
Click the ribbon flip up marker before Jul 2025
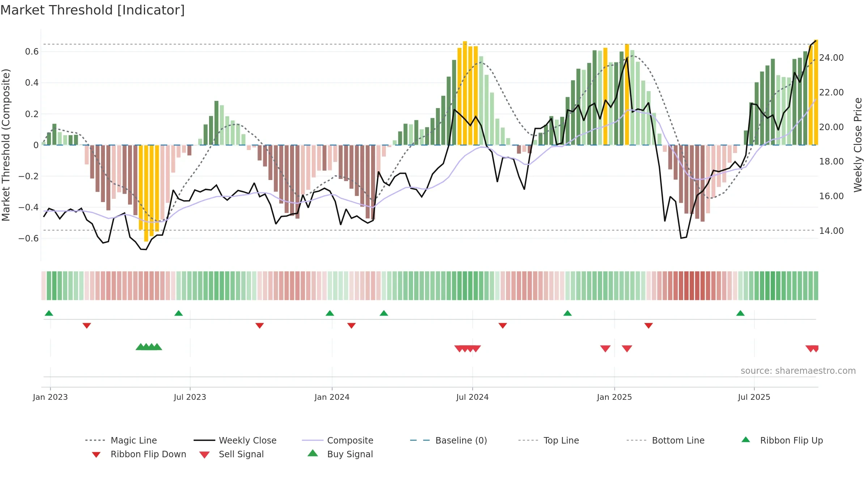coord(740,313)
